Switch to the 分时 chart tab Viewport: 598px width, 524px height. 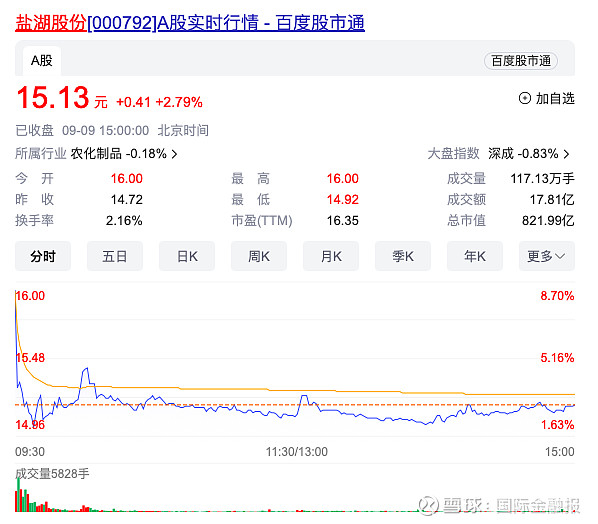(43, 256)
